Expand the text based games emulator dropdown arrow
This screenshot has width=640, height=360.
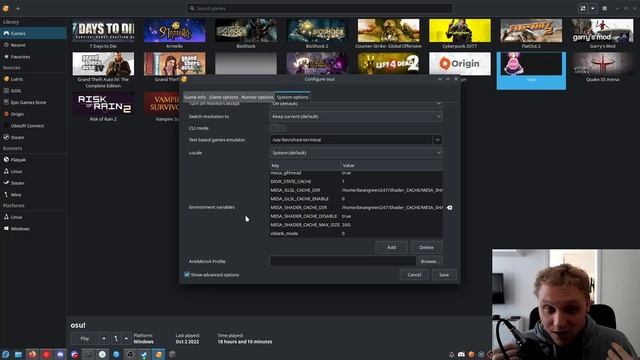437,140
